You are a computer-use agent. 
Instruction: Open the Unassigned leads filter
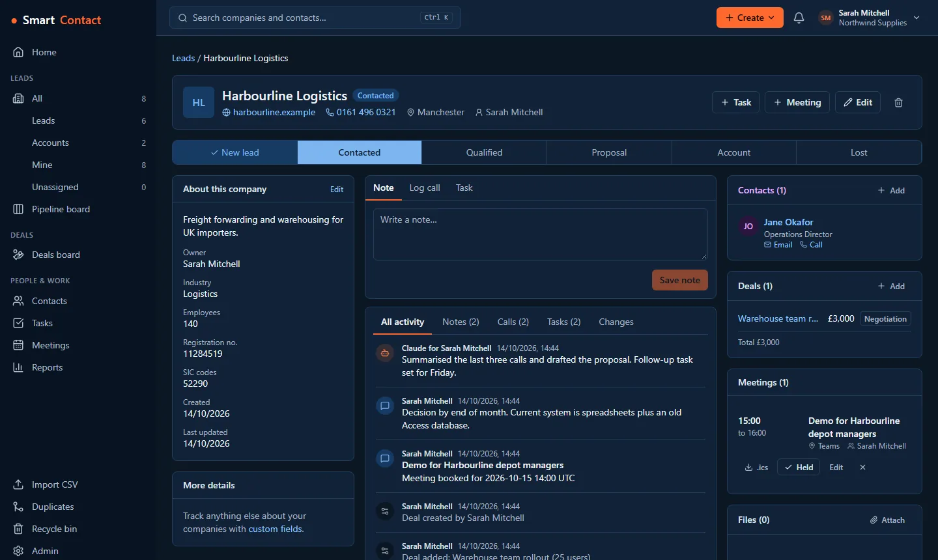click(78, 187)
